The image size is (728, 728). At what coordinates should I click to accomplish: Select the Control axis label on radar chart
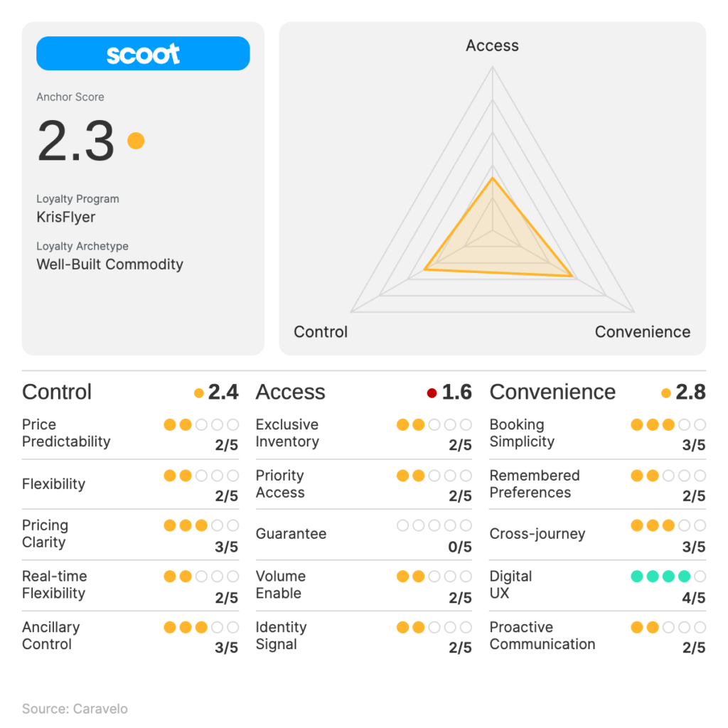(321, 332)
